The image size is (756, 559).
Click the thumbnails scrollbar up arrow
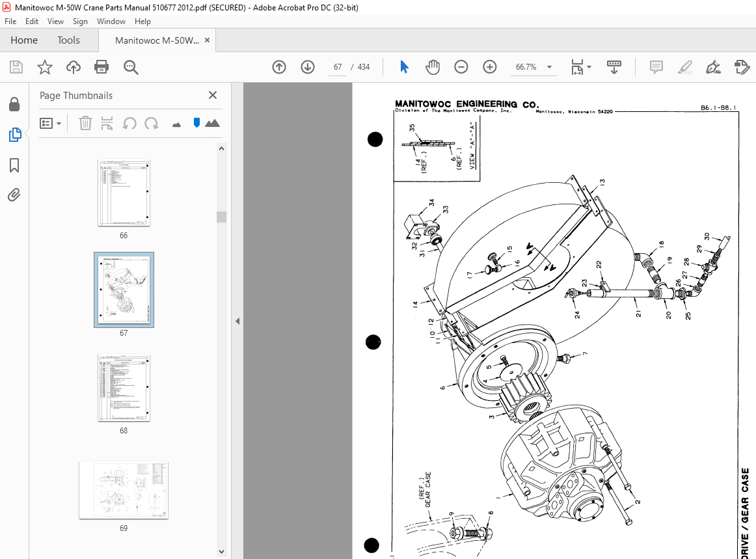(221, 148)
